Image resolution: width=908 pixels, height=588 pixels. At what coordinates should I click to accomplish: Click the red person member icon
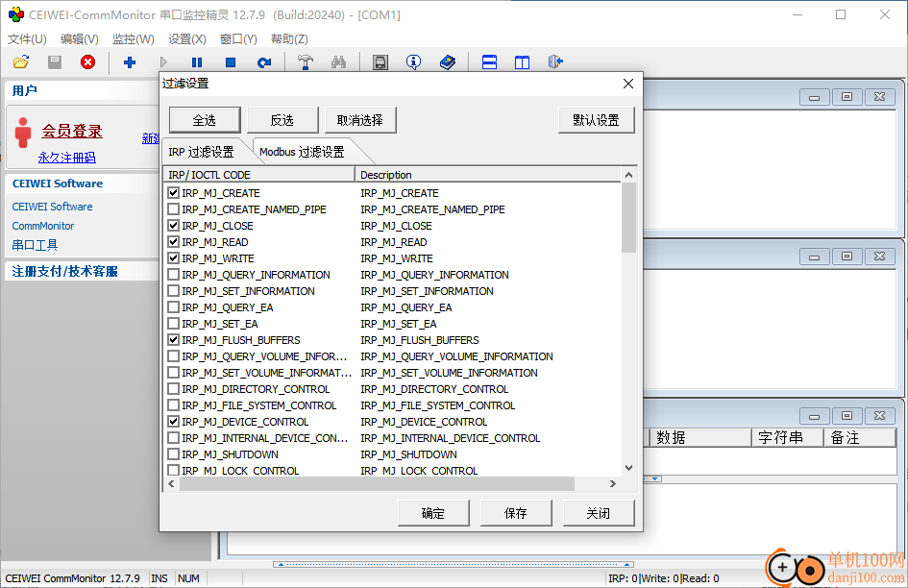click(23, 133)
